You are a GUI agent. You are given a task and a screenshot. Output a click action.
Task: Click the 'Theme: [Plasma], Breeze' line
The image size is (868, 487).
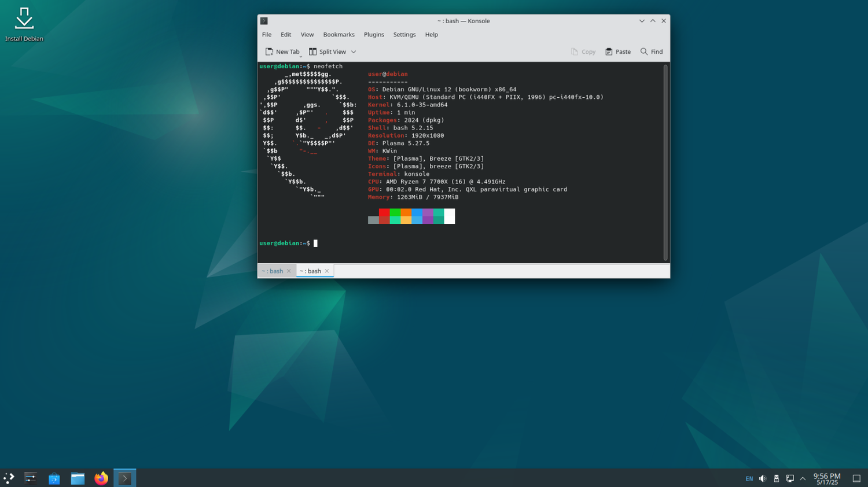click(x=426, y=158)
